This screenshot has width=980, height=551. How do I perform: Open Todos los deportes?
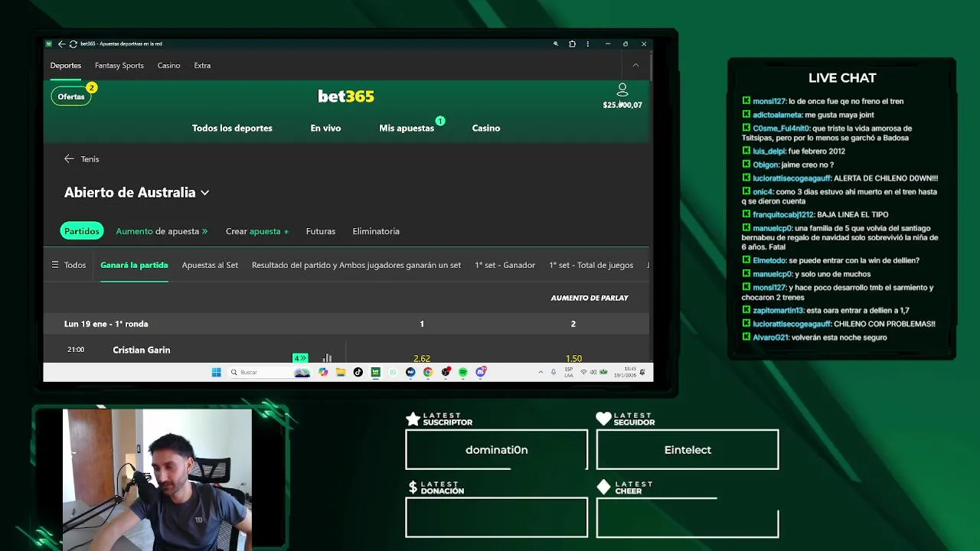(232, 128)
